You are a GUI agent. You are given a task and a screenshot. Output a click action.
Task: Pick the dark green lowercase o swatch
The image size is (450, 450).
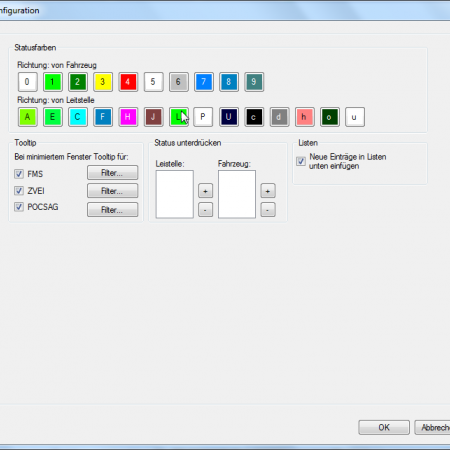point(330,117)
